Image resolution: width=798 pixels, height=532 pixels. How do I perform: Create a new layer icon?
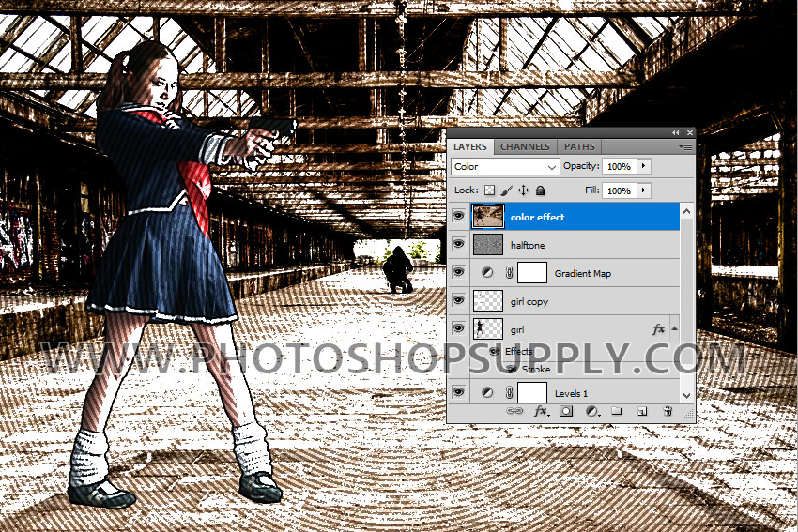point(642,411)
